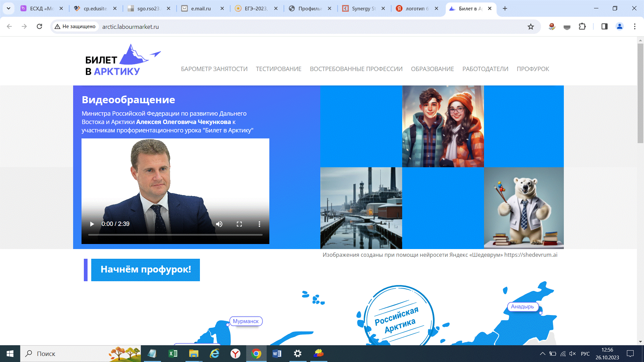Open the notifications center icon

[x=630, y=354]
